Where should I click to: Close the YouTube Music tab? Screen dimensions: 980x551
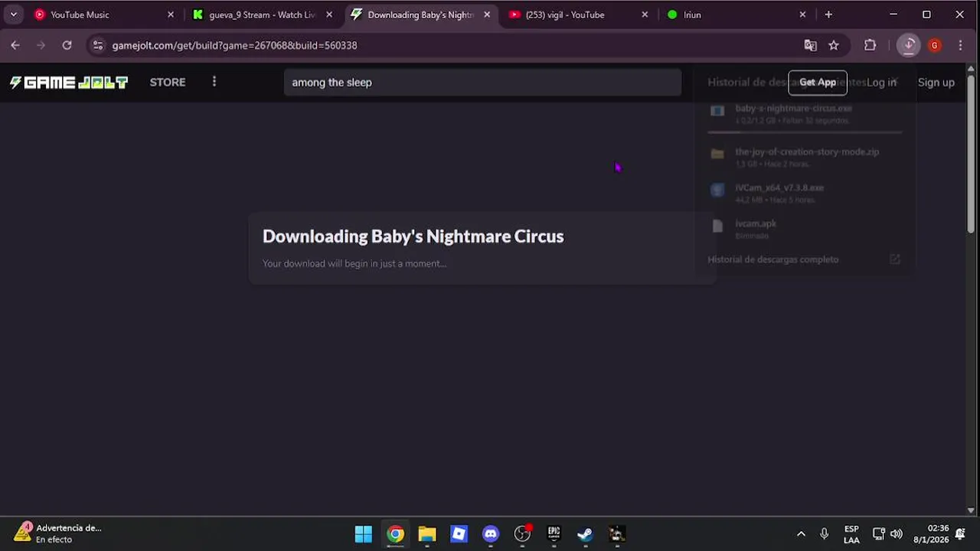pos(171,15)
